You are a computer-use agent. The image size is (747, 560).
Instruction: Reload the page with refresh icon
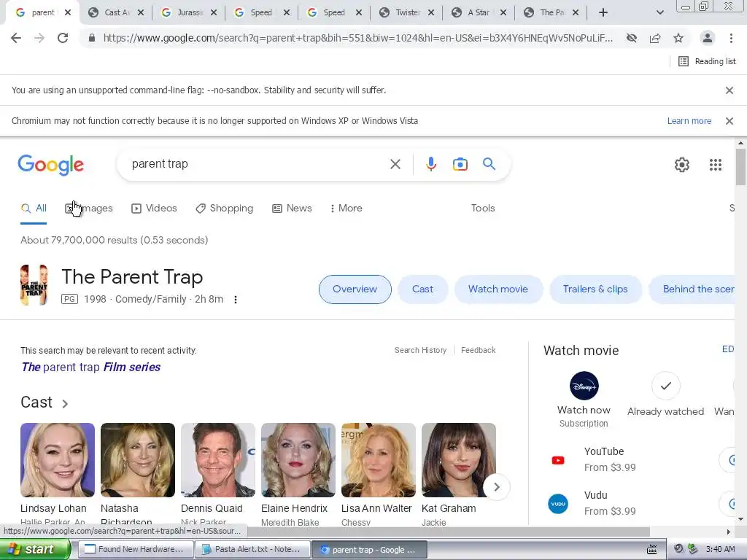point(63,38)
